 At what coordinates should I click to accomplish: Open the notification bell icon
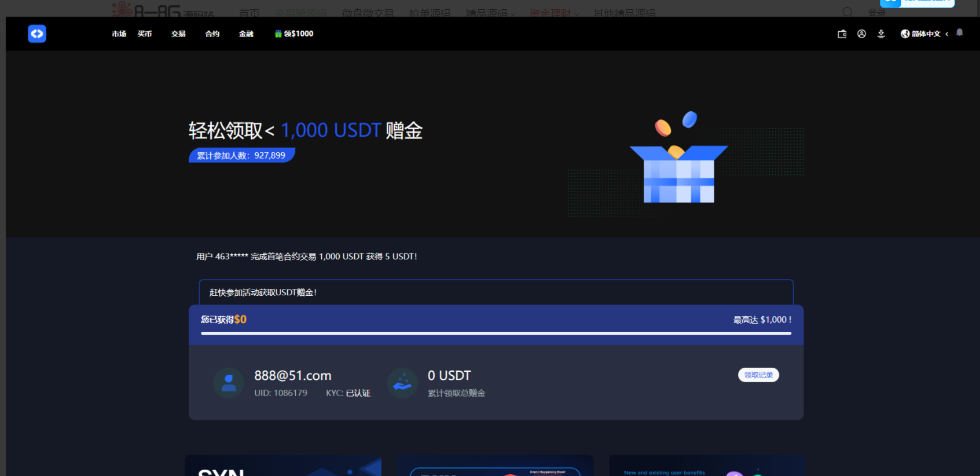coord(959,33)
